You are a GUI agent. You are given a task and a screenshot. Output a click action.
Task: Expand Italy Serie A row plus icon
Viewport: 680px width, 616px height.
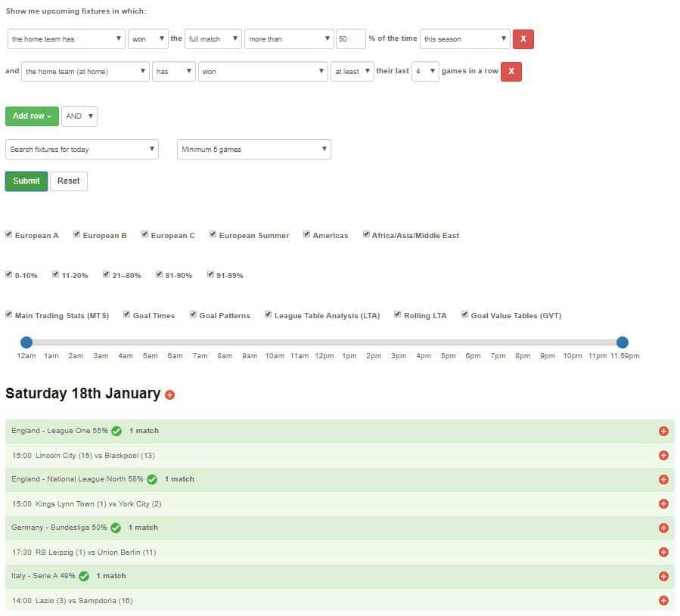tap(663, 576)
